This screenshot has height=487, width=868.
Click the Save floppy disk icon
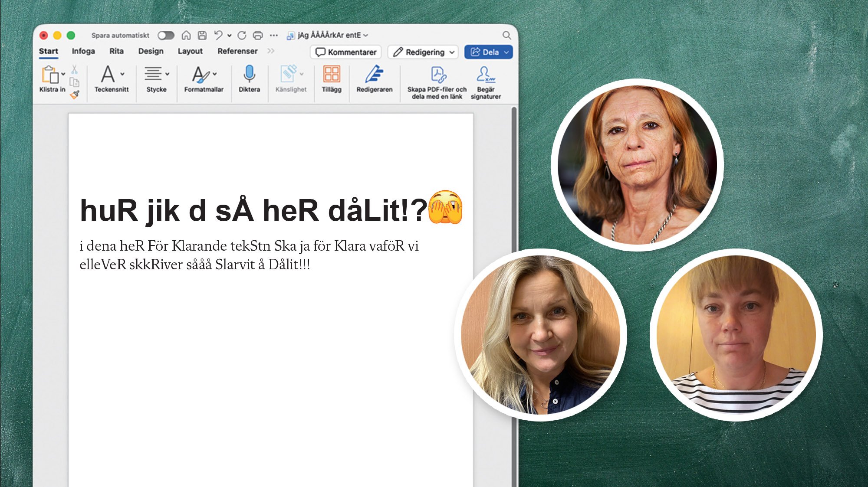point(202,35)
